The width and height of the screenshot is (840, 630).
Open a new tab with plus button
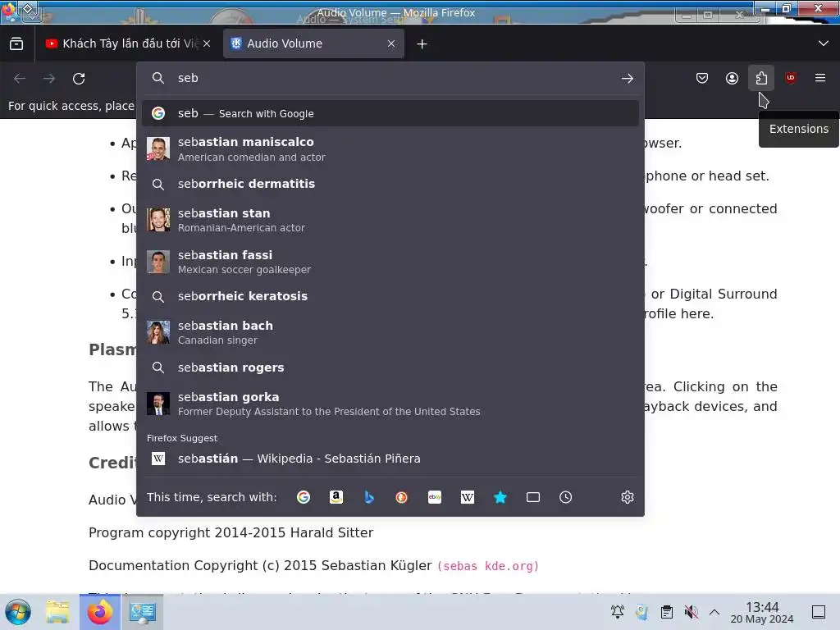point(422,44)
